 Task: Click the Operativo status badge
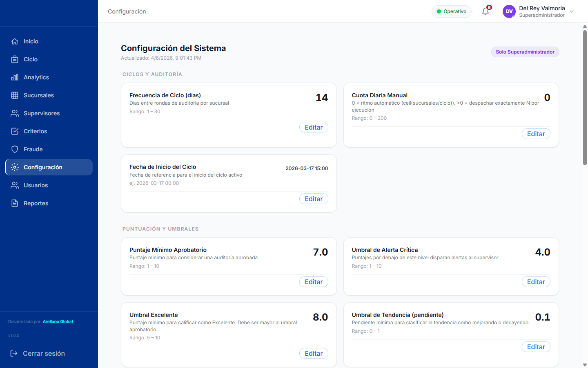point(452,11)
